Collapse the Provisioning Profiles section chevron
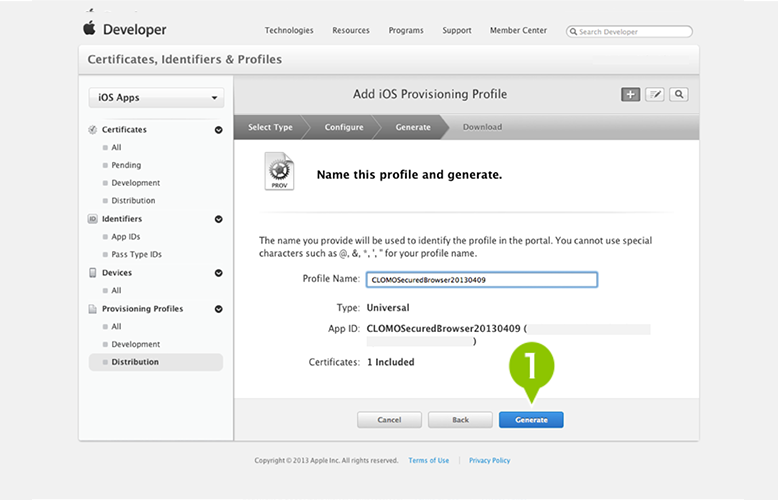The width and height of the screenshot is (778, 500). (218, 309)
